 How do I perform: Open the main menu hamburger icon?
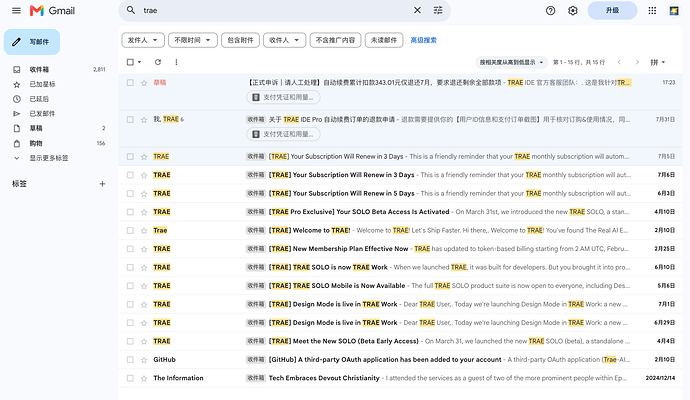(16, 11)
